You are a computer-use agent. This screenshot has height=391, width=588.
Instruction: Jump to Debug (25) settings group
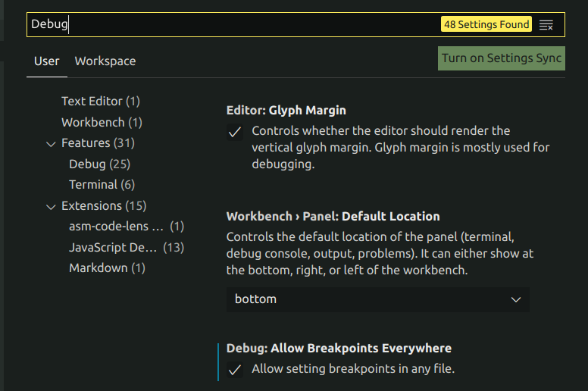[x=99, y=164]
